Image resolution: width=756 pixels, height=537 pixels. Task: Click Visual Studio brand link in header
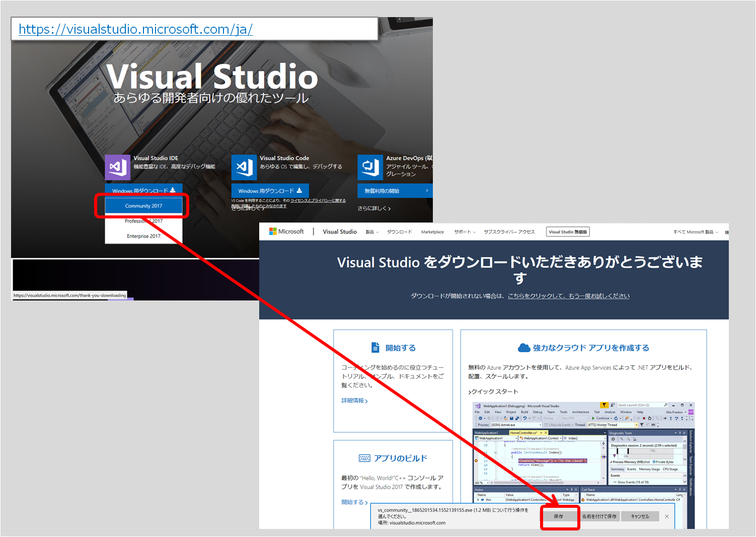click(x=340, y=232)
